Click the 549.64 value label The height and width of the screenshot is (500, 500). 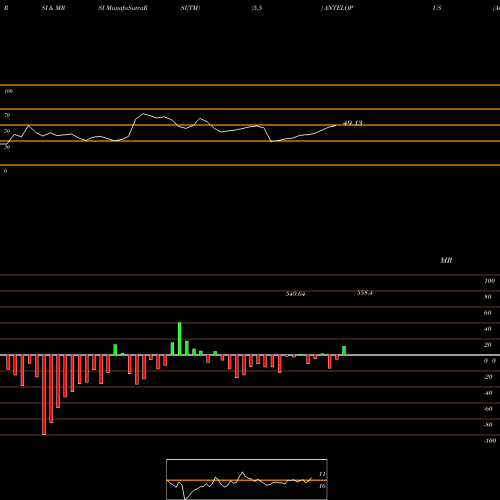click(x=295, y=294)
